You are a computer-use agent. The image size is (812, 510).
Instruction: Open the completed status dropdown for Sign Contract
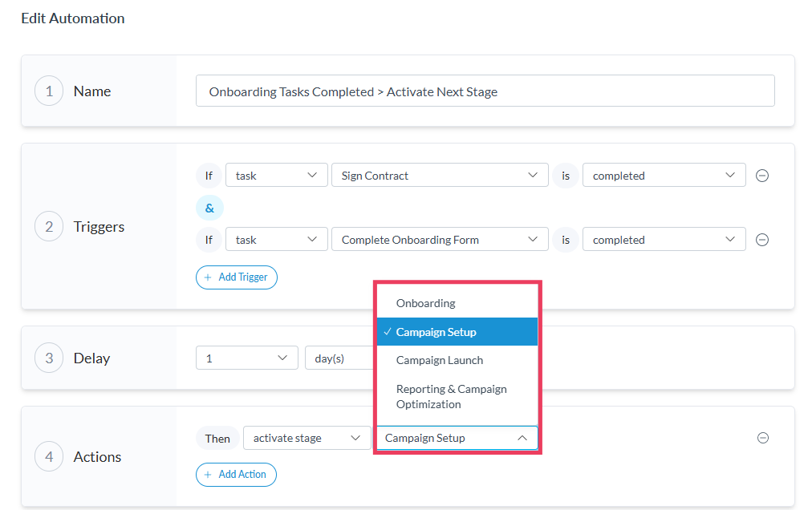(x=664, y=175)
